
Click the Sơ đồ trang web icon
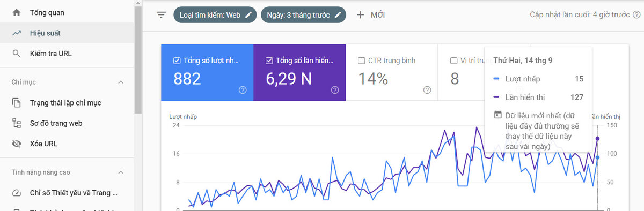click(x=17, y=123)
